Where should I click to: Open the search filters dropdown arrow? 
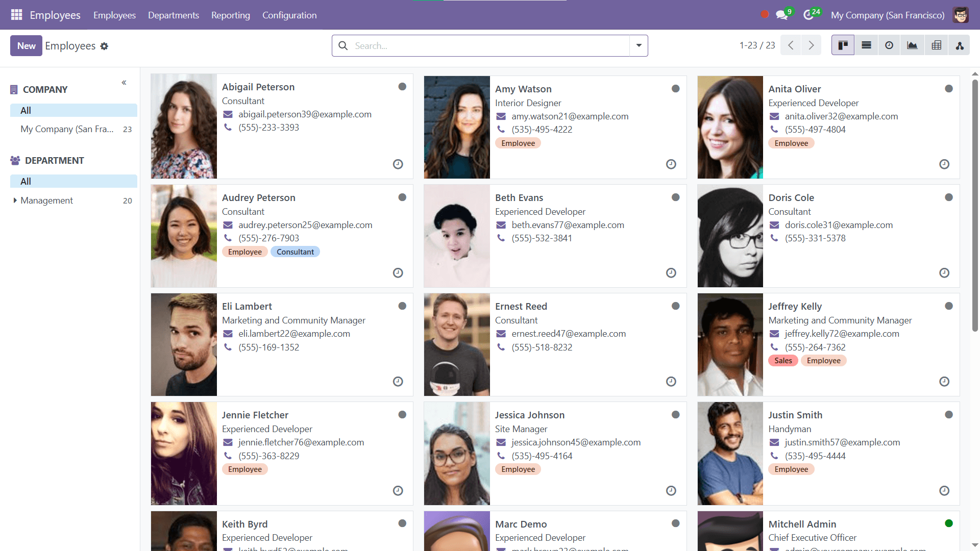click(639, 45)
